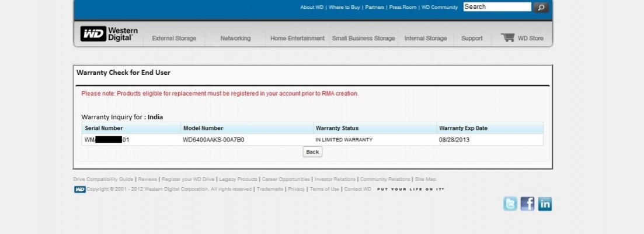Click the search magnifier button
The height and width of the screenshot is (234, 644).
click(541, 7)
